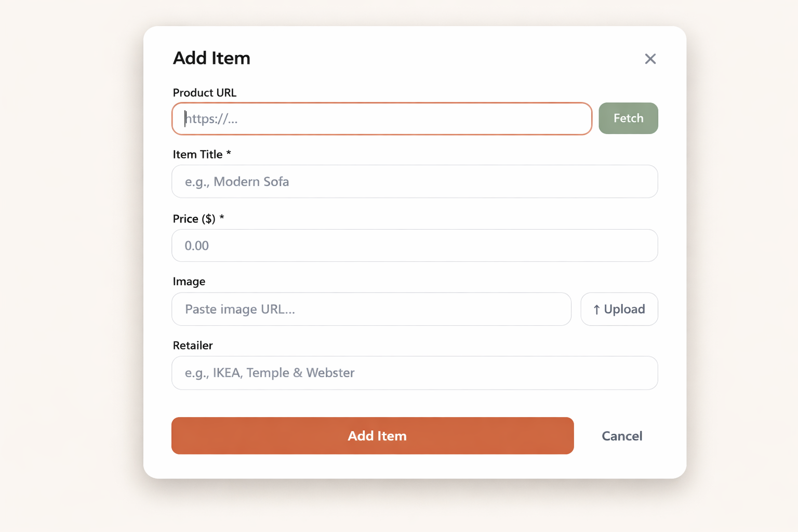Click the Product URL label
798x532 pixels.
tap(204, 93)
